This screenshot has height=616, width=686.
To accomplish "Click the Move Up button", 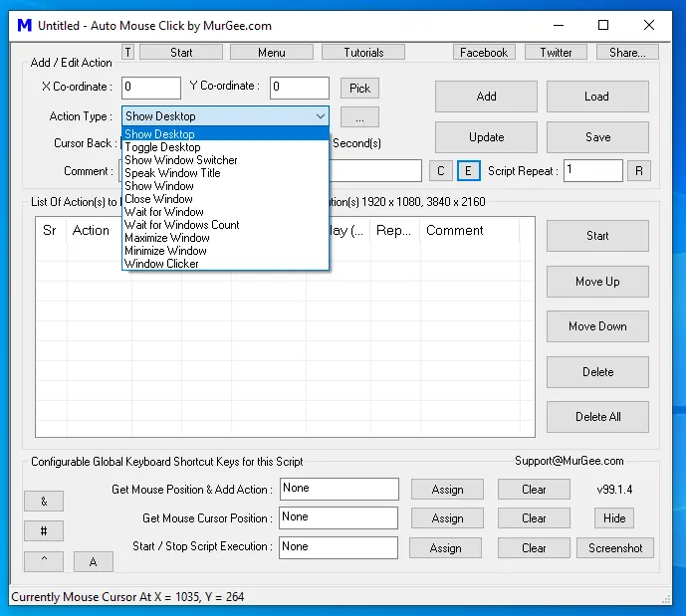I will [597, 282].
